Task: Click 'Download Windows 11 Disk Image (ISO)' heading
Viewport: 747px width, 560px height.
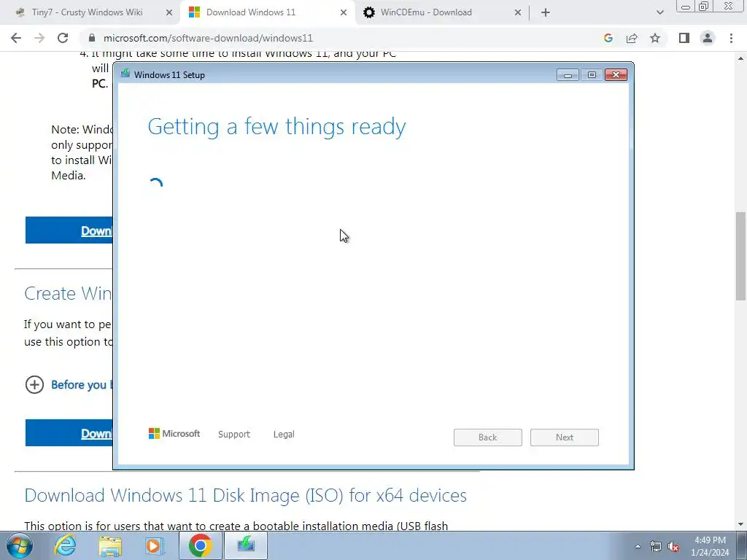Action: coord(245,496)
